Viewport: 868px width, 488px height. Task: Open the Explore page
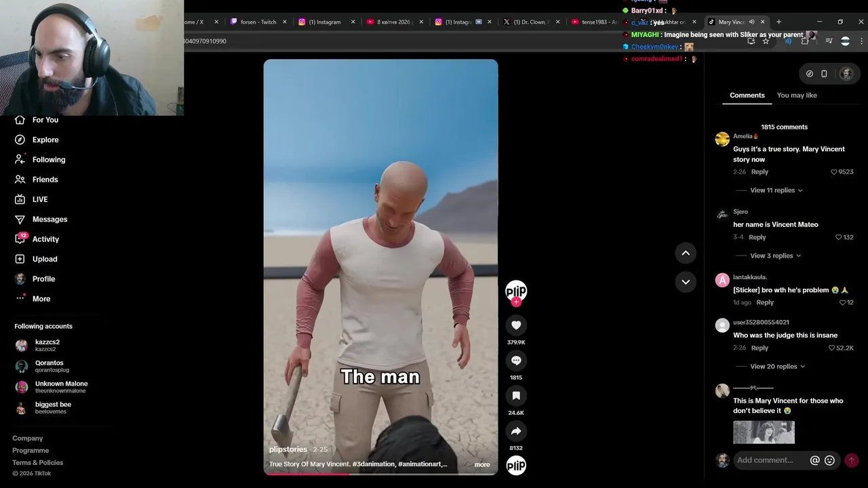[36, 140]
